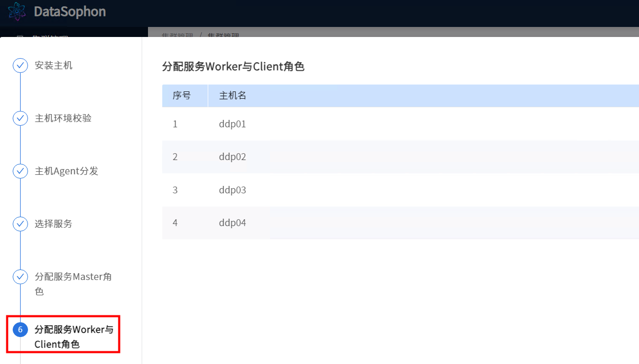This screenshot has width=639, height=364.
Task: Click the DataSophon title text
Action: point(70,12)
